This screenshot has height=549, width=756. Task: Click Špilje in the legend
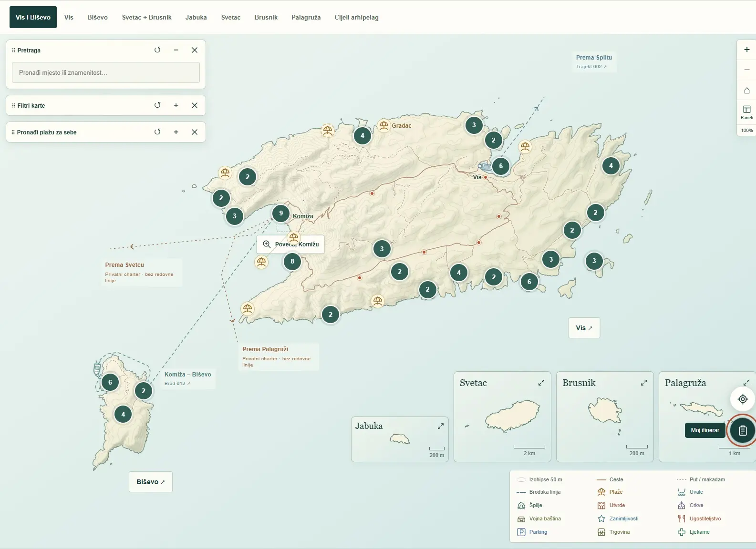(x=530, y=505)
